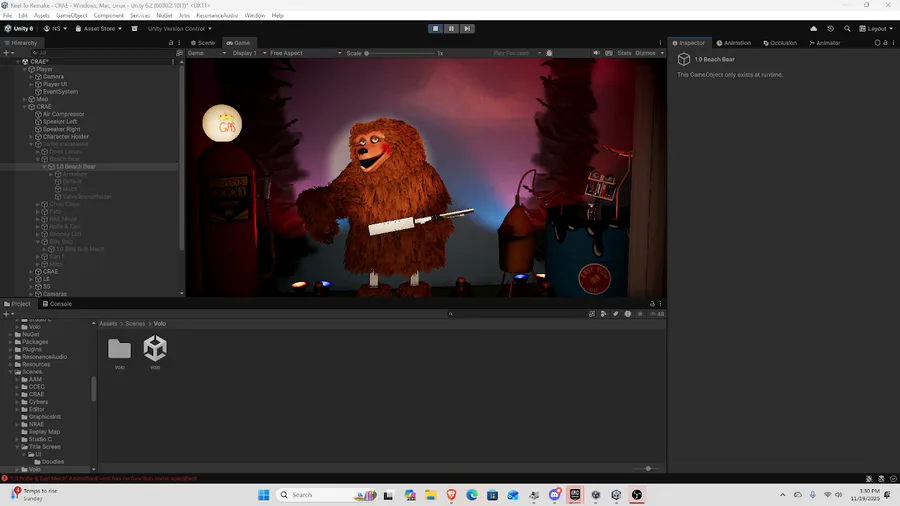Screen dimensions: 900x506
Task: Adjust the Project icon size slider
Action: click(648, 469)
